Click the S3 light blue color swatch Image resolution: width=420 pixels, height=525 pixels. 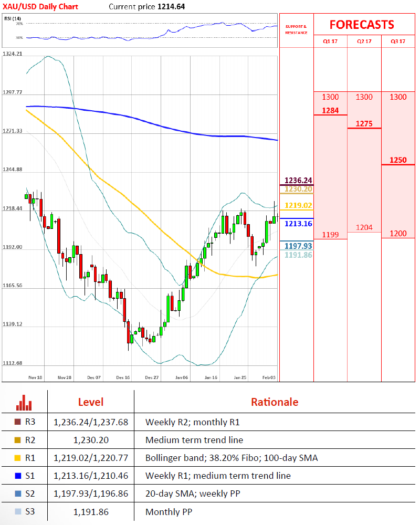(x=18, y=511)
